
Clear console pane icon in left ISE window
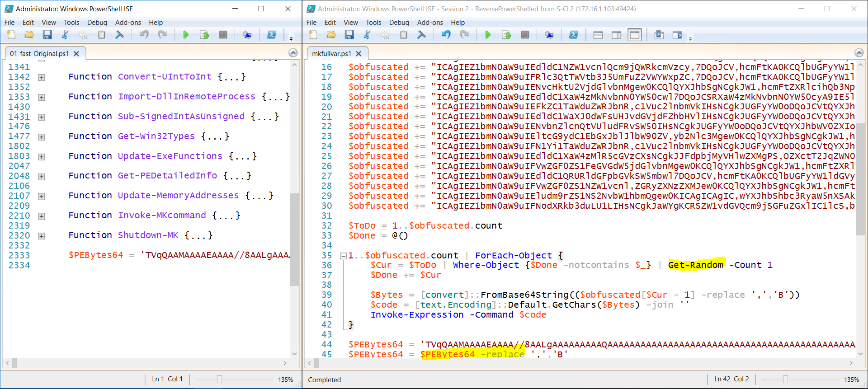120,35
